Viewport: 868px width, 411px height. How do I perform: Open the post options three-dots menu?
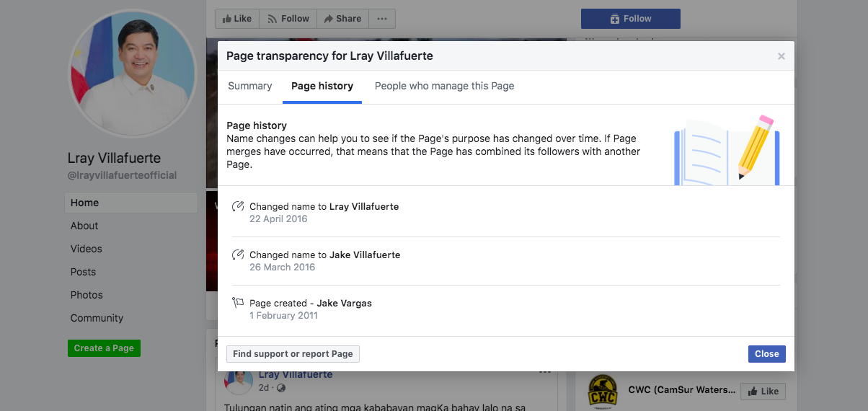pos(545,374)
